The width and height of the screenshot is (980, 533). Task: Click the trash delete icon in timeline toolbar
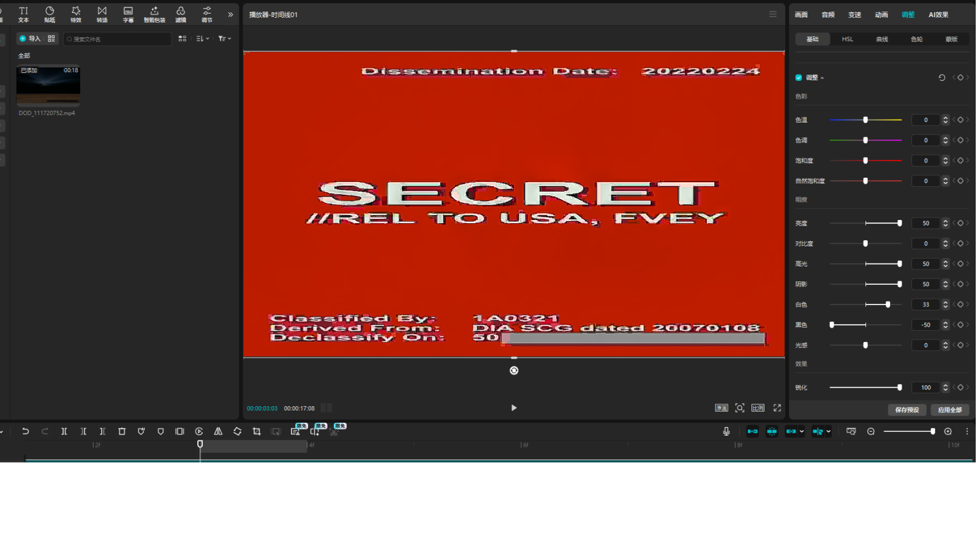122,431
